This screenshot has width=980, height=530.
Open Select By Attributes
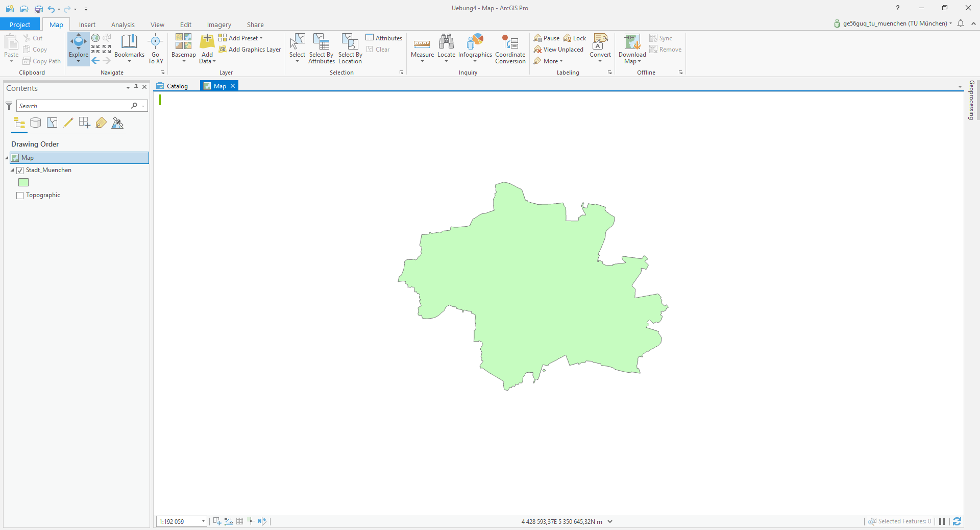(x=321, y=49)
